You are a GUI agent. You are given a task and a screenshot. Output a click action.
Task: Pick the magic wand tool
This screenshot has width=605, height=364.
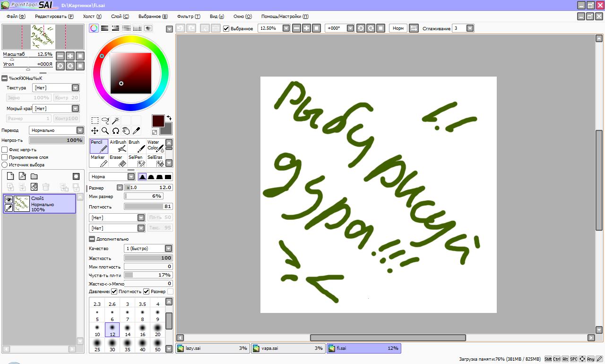pos(115,121)
